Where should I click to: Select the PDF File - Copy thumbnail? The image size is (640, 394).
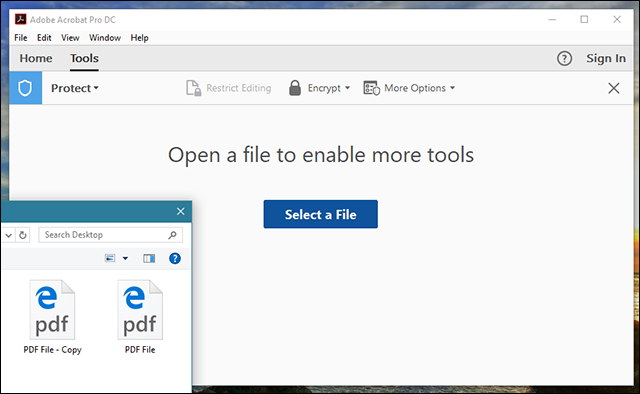pyautogui.click(x=53, y=309)
